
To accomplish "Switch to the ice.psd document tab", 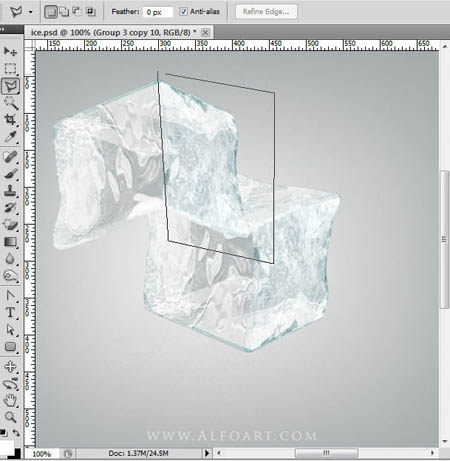I will (x=113, y=32).
